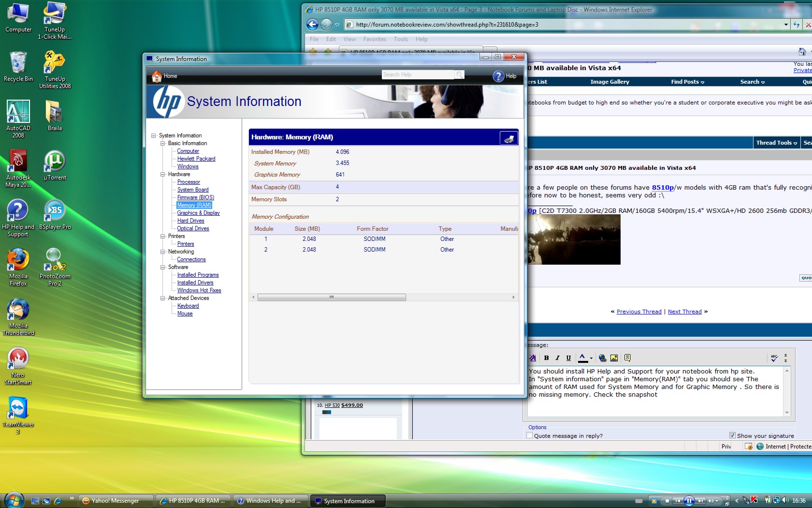Viewport: 812px width, 508px height.
Task: Open the Favorites menu in Internet Explorer
Action: [x=375, y=39]
